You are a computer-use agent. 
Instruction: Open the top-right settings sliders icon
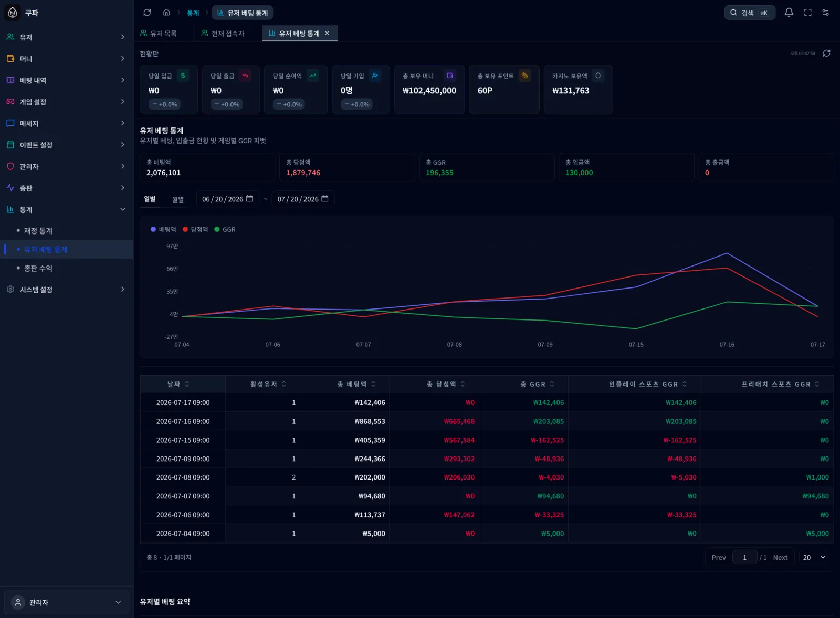click(x=826, y=13)
